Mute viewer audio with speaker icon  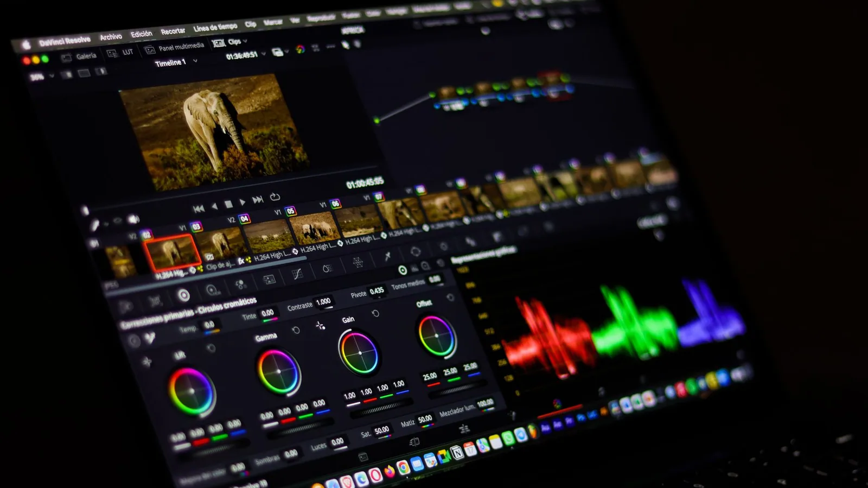pyautogui.click(x=133, y=219)
